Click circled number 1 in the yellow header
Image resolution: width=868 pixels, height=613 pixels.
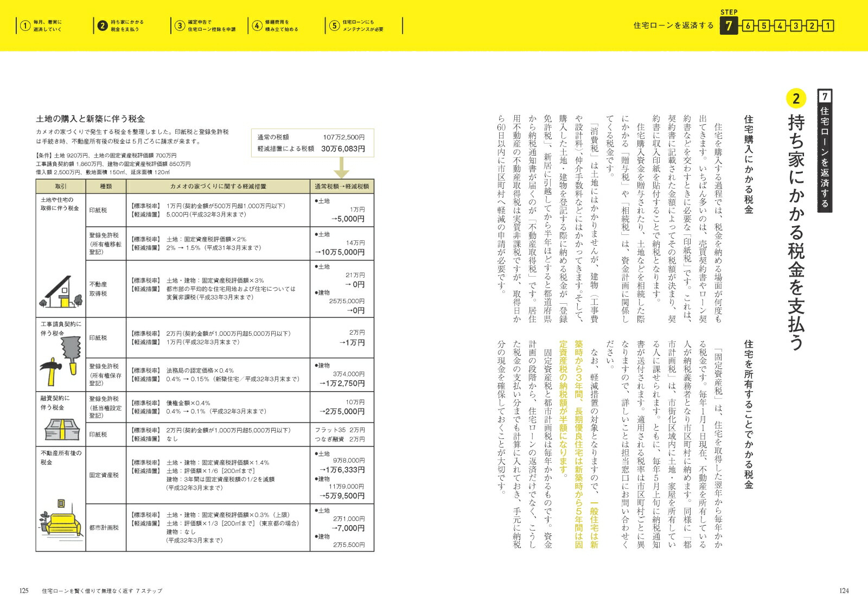[24, 25]
